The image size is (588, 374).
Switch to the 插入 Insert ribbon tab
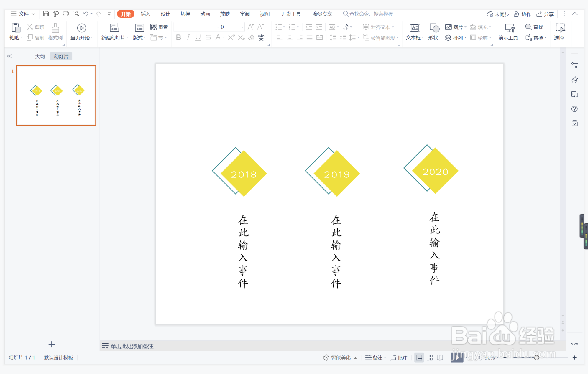point(145,14)
